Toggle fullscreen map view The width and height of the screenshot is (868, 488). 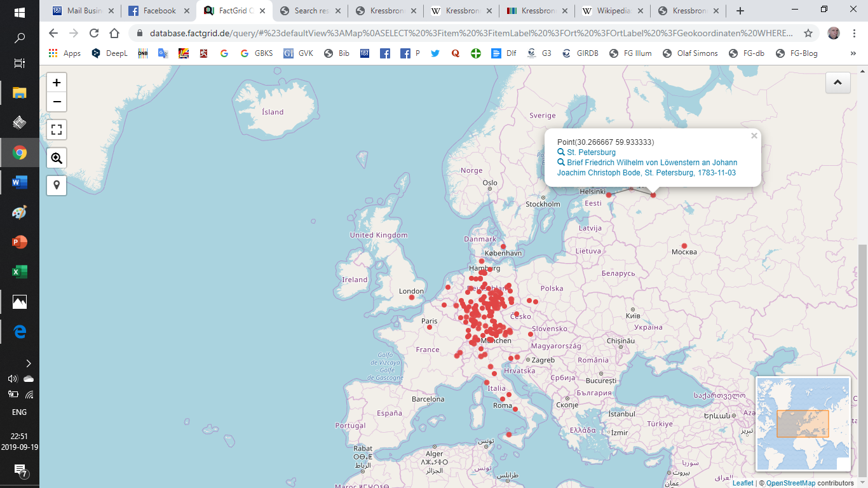[57, 130]
